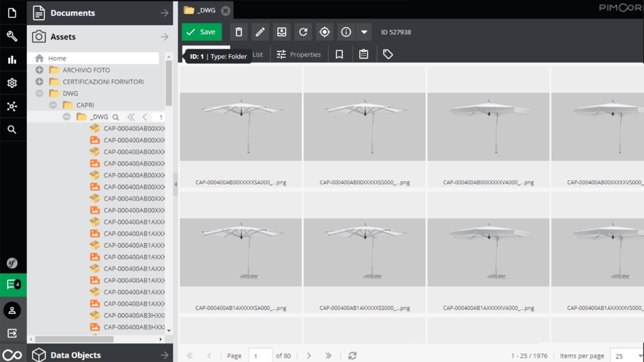Open the items per page dropdown
Viewport: 644px width, 362px height.
point(627,356)
